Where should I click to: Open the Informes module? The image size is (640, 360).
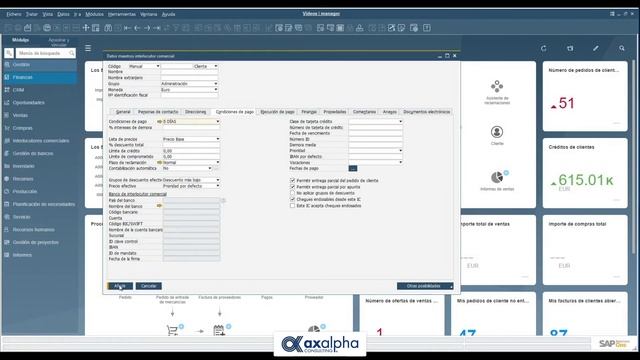pyautogui.click(x=22, y=255)
